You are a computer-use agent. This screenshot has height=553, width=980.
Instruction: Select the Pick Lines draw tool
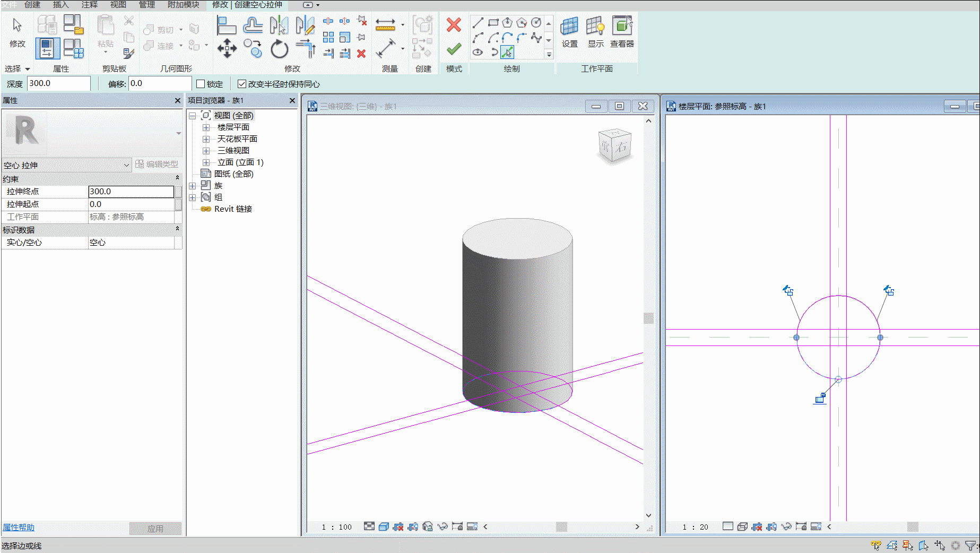tap(507, 52)
